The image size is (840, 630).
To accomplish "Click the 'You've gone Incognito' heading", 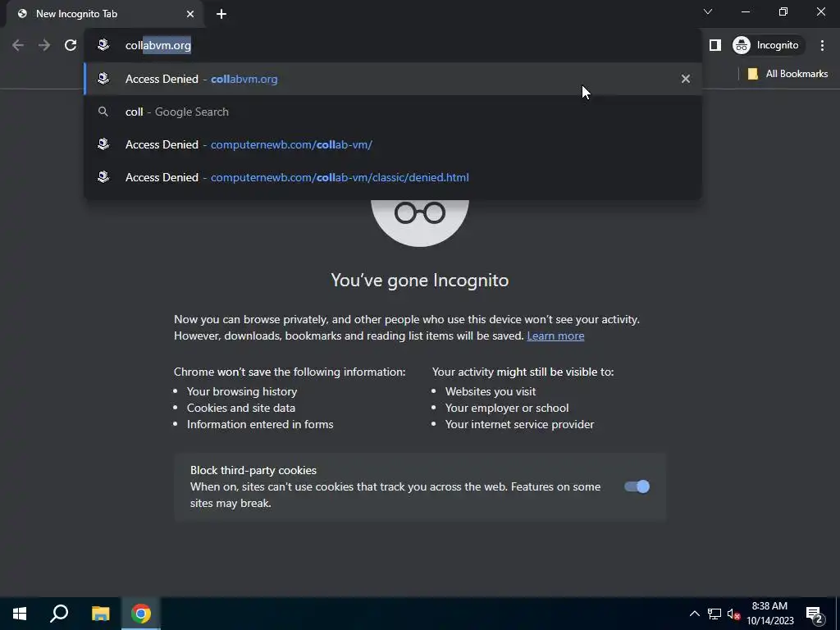I will [x=419, y=281].
